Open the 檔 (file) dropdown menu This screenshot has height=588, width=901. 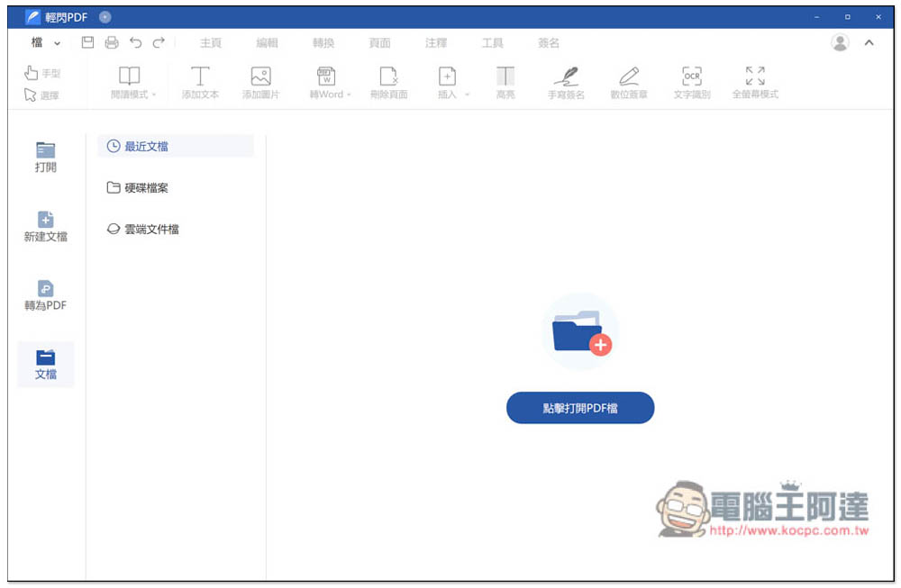coord(45,42)
